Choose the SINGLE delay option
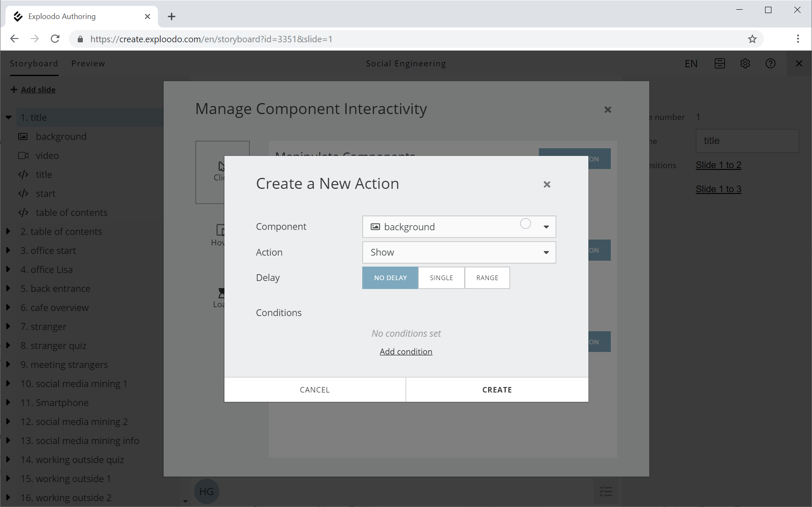The width and height of the screenshot is (812, 507). pos(441,278)
